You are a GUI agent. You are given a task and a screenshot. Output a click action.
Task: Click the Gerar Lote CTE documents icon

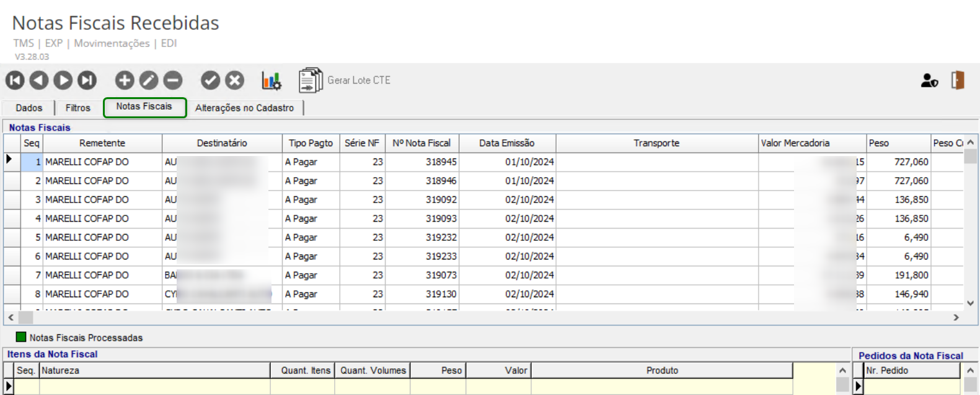point(311,80)
